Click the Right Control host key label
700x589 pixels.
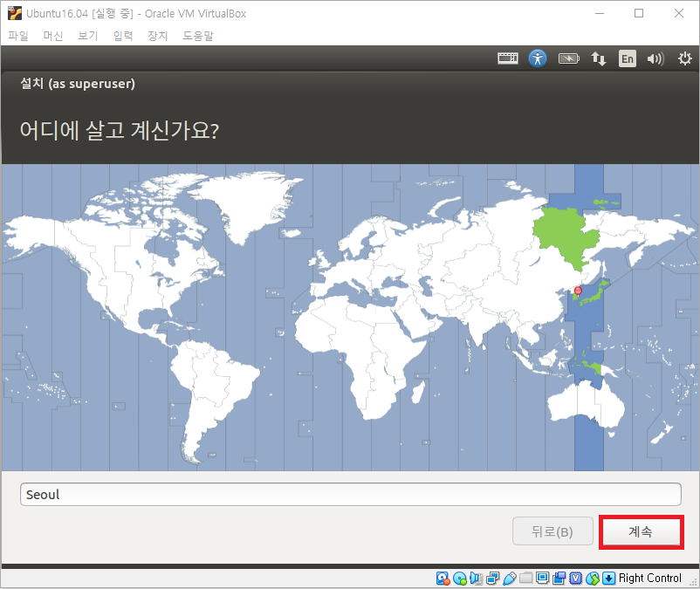coord(650,579)
